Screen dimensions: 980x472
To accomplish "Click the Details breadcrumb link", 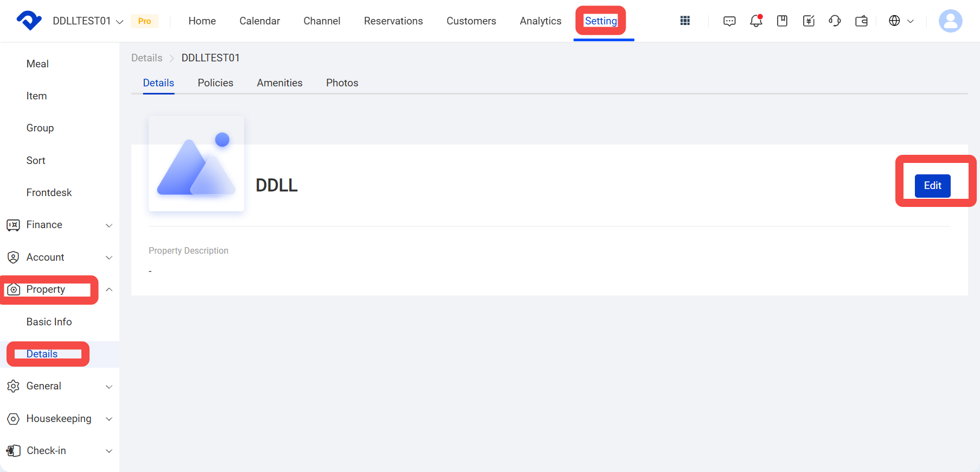I will [x=147, y=58].
